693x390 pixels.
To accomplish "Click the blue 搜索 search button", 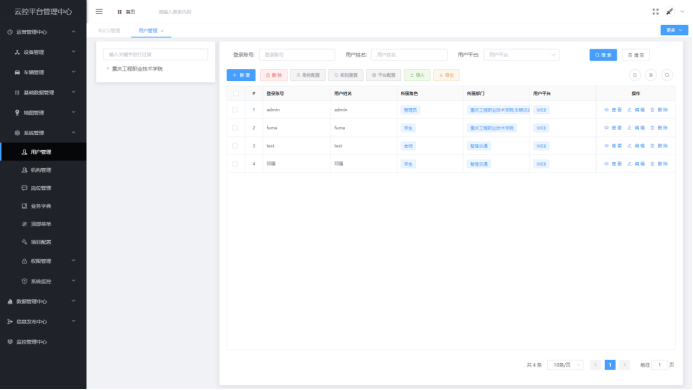I will (x=603, y=55).
